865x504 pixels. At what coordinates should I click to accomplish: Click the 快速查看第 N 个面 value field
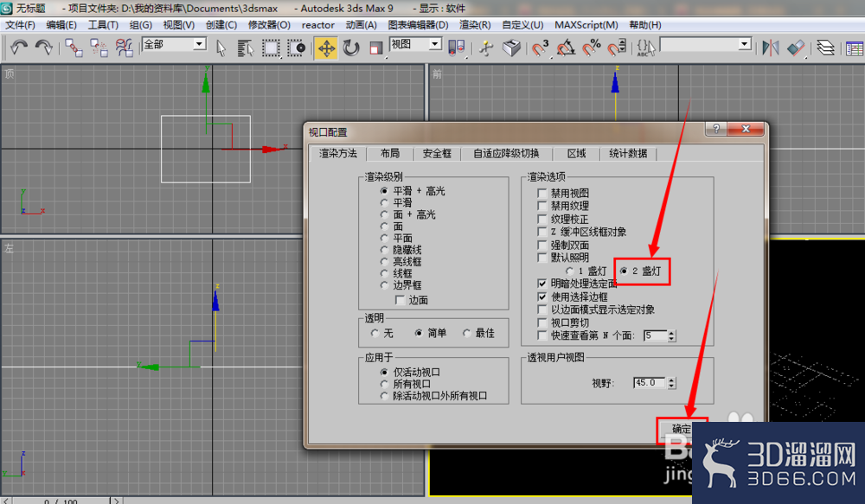pos(656,335)
